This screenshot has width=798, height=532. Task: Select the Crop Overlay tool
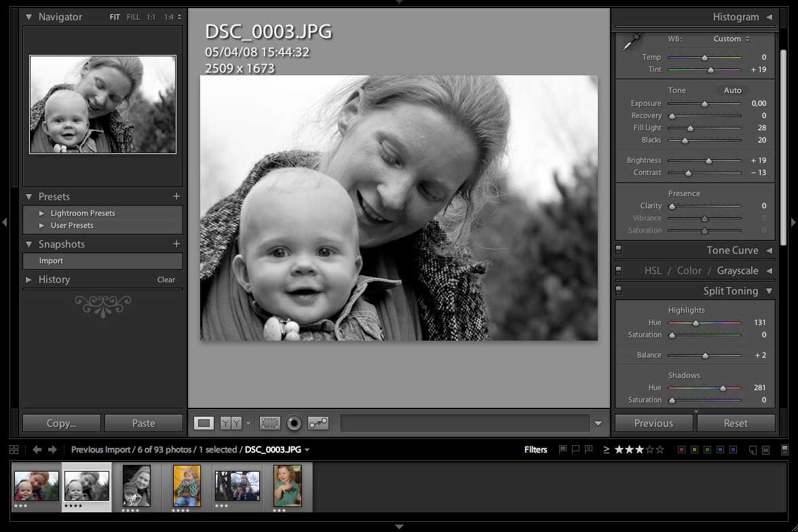click(269, 423)
